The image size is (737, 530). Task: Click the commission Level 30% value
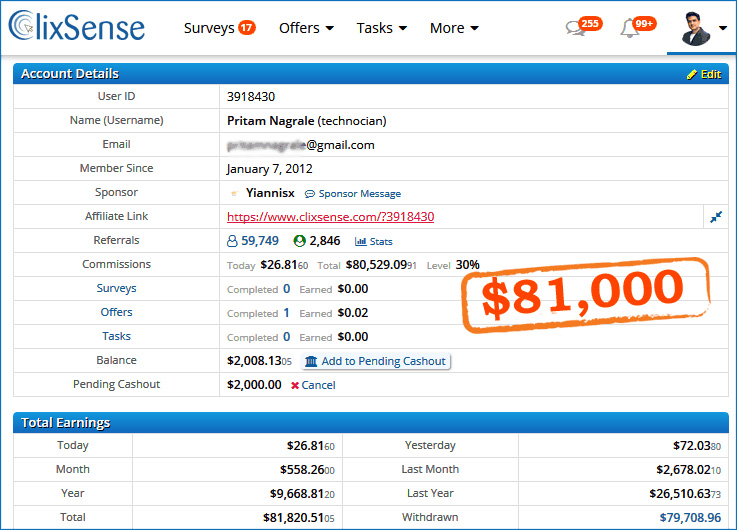(x=467, y=265)
